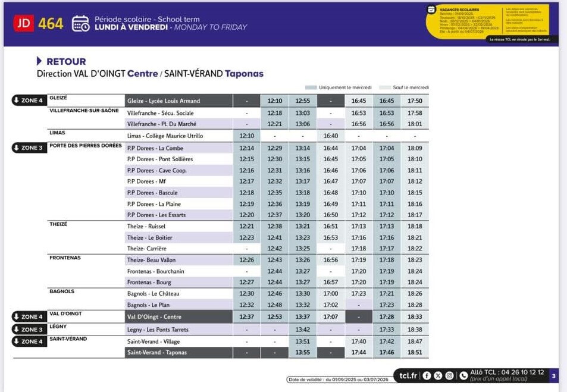Image resolution: width=567 pixels, height=392 pixels.
Task: Open the X social icon in footer
Action: 438,376
